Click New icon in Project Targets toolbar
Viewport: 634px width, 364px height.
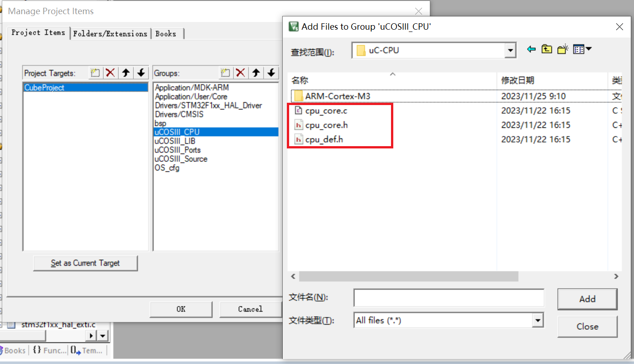click(x=95, y=73)
